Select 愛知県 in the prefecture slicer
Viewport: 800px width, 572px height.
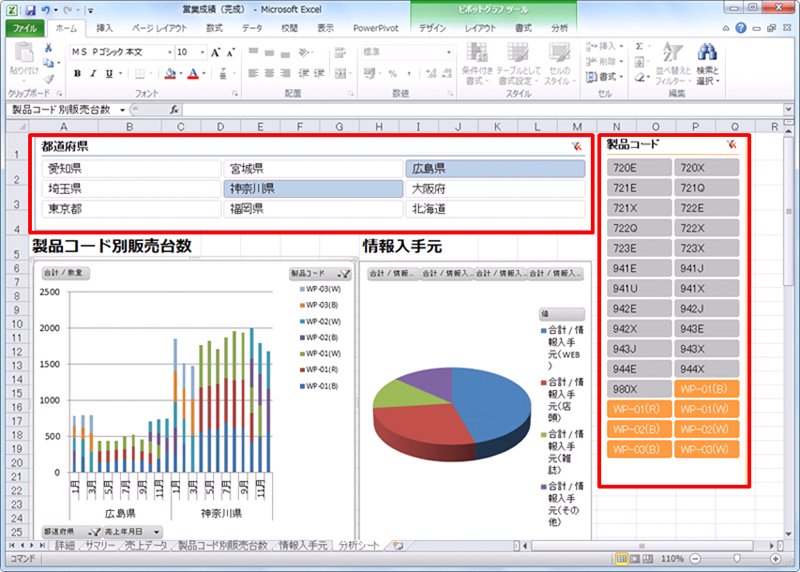pos(131,169)
